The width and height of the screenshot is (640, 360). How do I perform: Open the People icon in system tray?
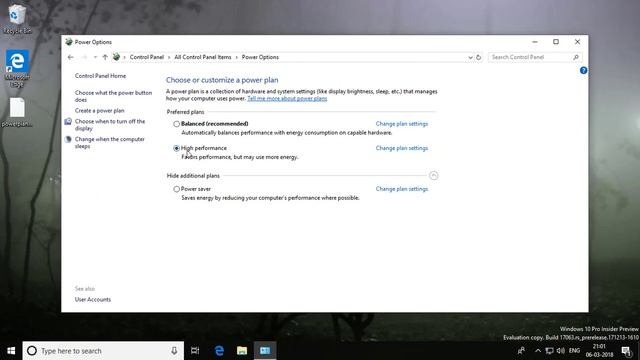pos(521,351)
